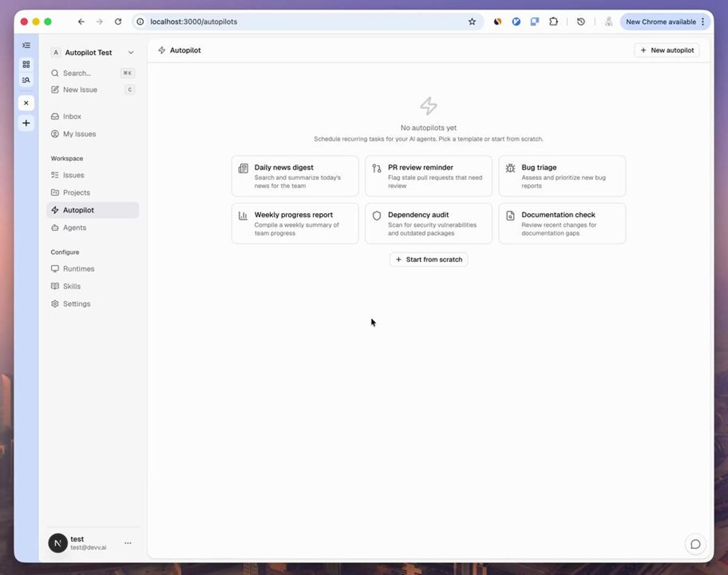This screenshot has height=575, width=728.
Task: Choose the Weekly progress report template
Action: [295, 223]
